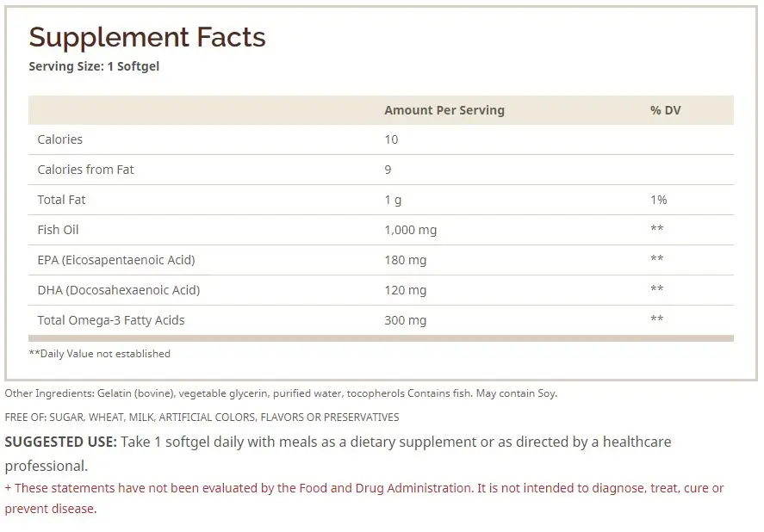Select the 120 mg DHA amount
This screenshot has height=532, width=764.
click(x=406, y=290)
